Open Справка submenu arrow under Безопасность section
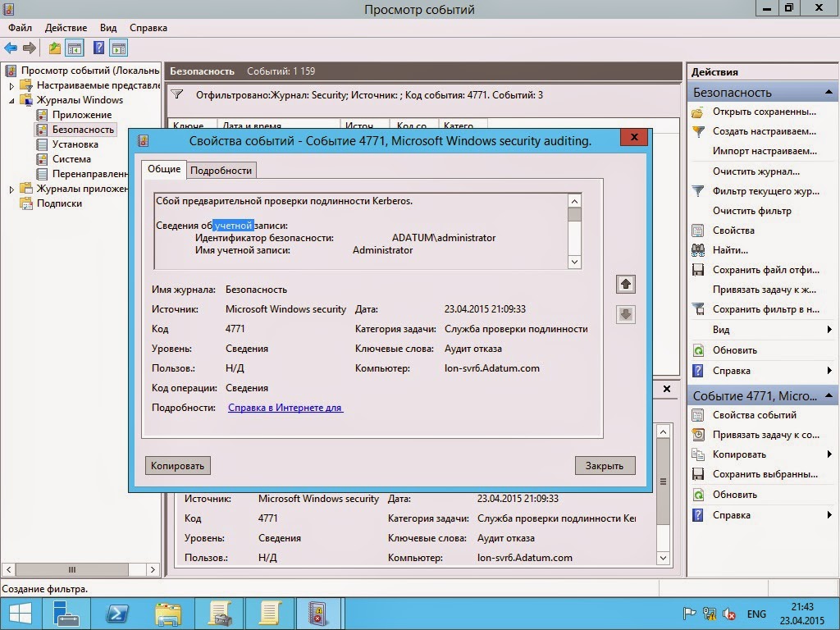This screenshot has height=630, width=840. click(x=829, y=370)
